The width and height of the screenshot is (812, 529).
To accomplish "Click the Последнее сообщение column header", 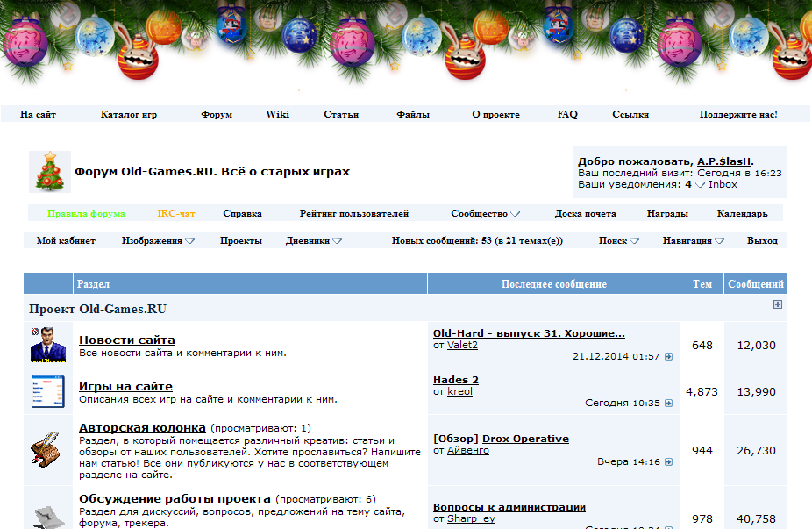I will pos(553,284).
